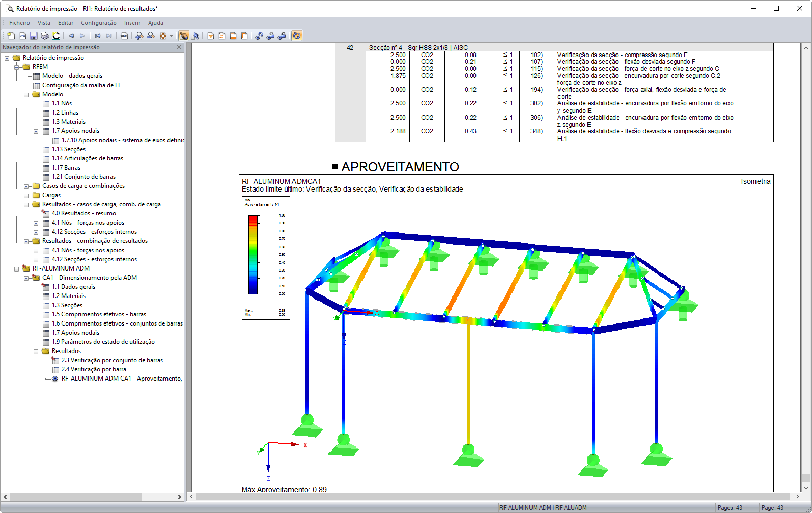812x513 pixels.
Task: Click the blue diskette save icon
Action: tap(34, 36)
